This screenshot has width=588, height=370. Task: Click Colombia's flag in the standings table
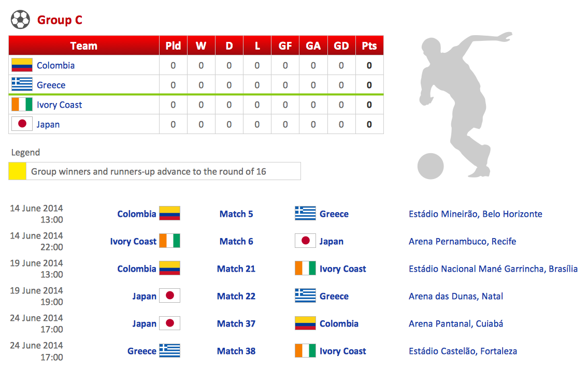(x=22, y=65)
